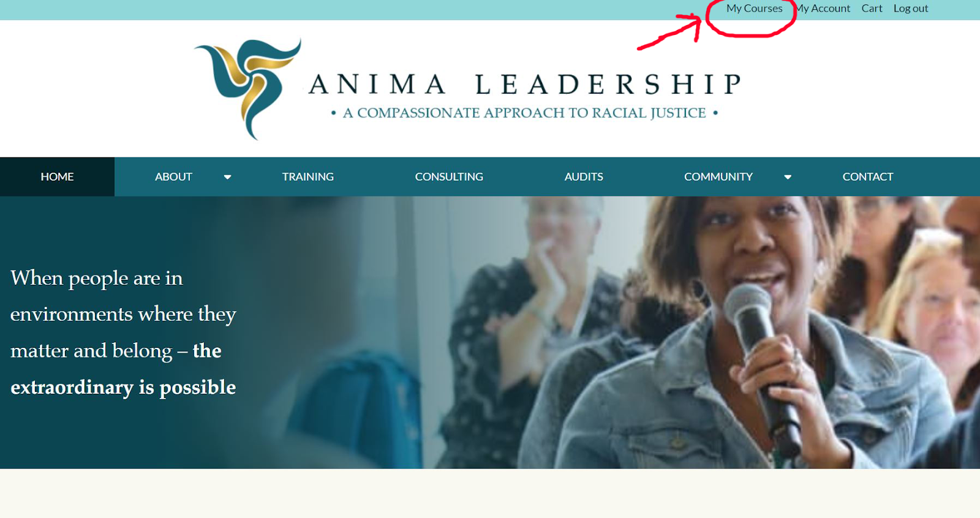Navigate to the Consulting page

pyautogui.click(x=449, y=176)
